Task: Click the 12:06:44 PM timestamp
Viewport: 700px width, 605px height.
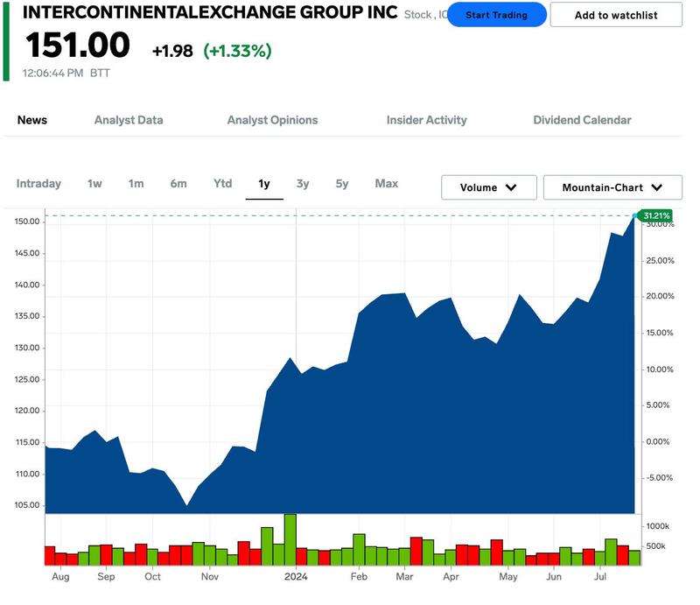Action: 52,73
